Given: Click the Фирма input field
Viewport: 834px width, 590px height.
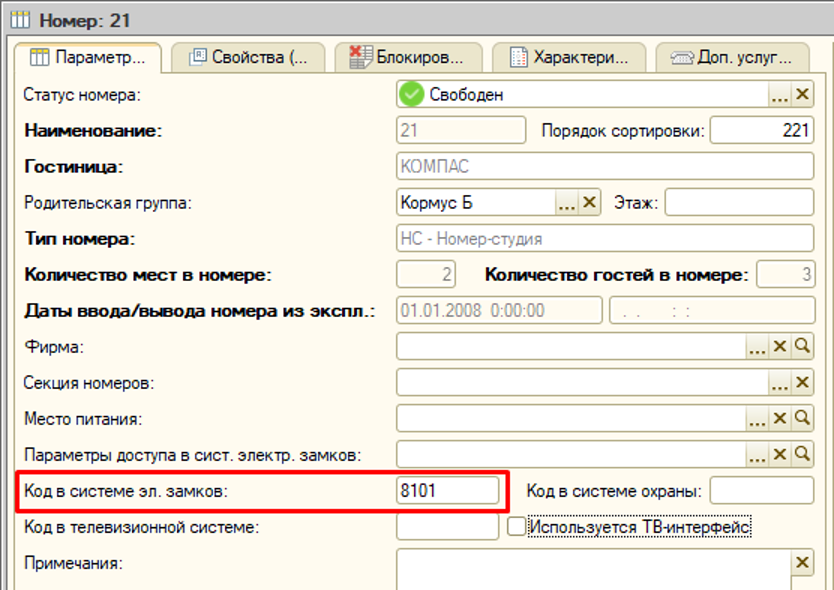Looking at the screenshot, I should click(x=571, y=347).
